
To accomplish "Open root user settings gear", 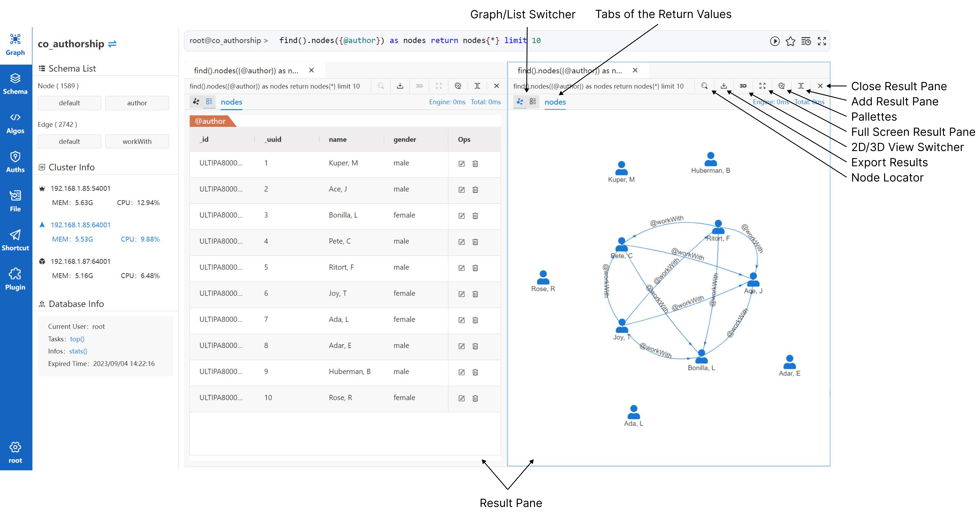I will point(15,452).
